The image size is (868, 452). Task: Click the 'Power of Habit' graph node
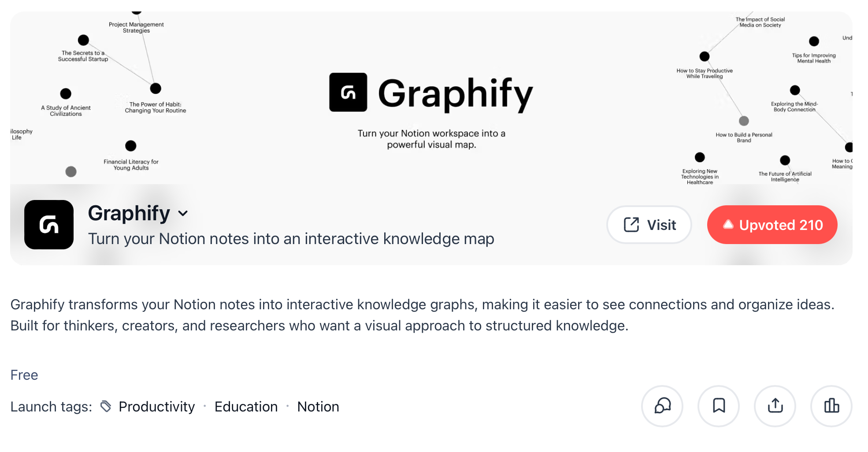click(156, 89)
